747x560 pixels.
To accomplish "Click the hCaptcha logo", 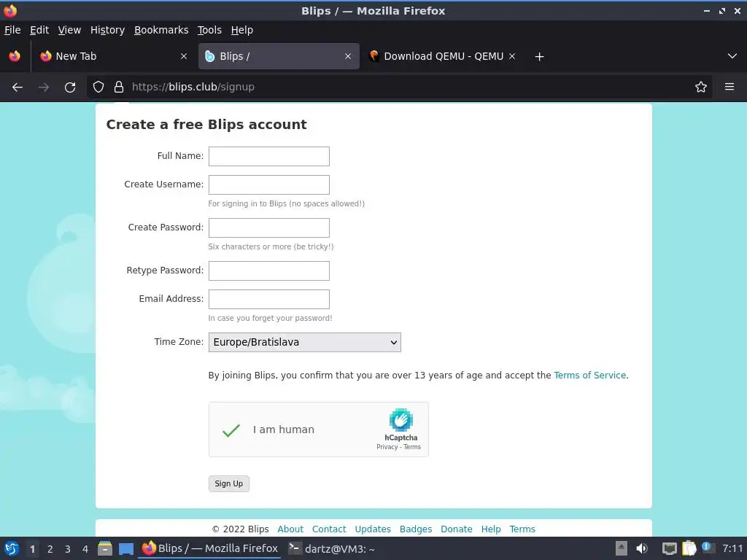I will click(400, 419).
